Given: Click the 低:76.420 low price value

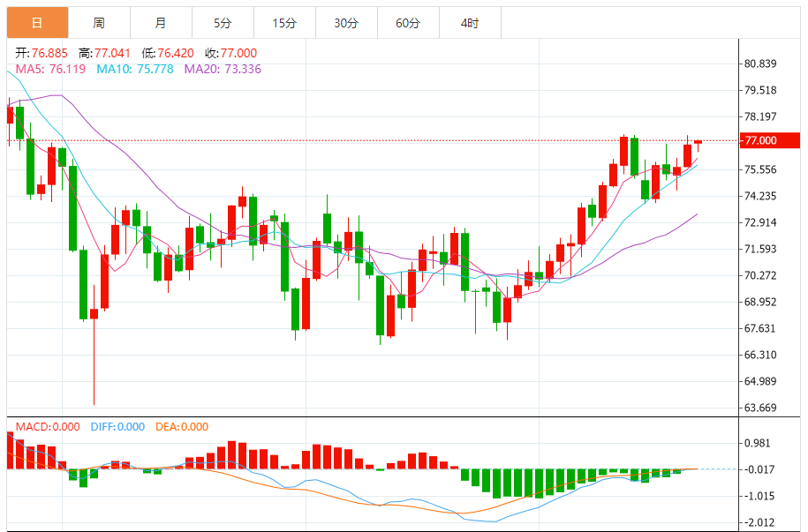Looking at the screenshot, I should [168, 53].
